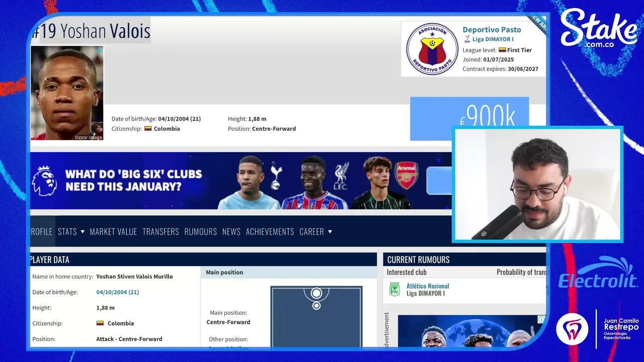The image size is (644, 362).
Task: Open the Stats tab
Action: click(x=67, y=232)
